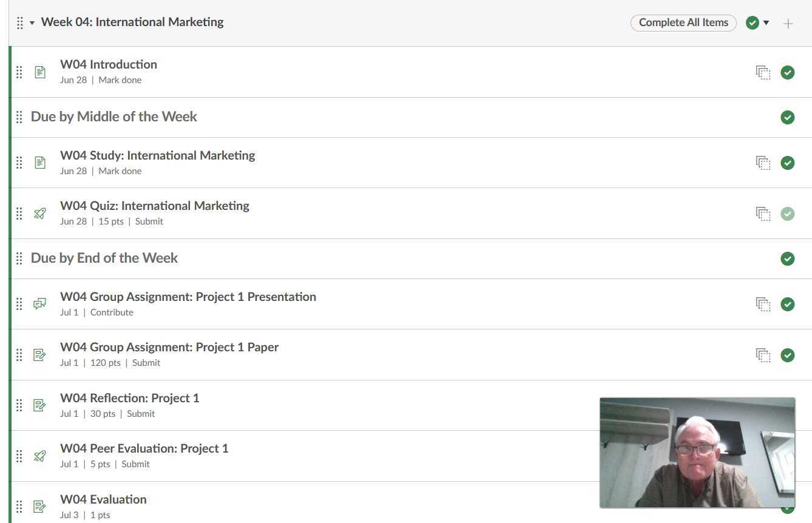
Task: Click the W04 Quiz rocket icon
Action: [40, 214]
